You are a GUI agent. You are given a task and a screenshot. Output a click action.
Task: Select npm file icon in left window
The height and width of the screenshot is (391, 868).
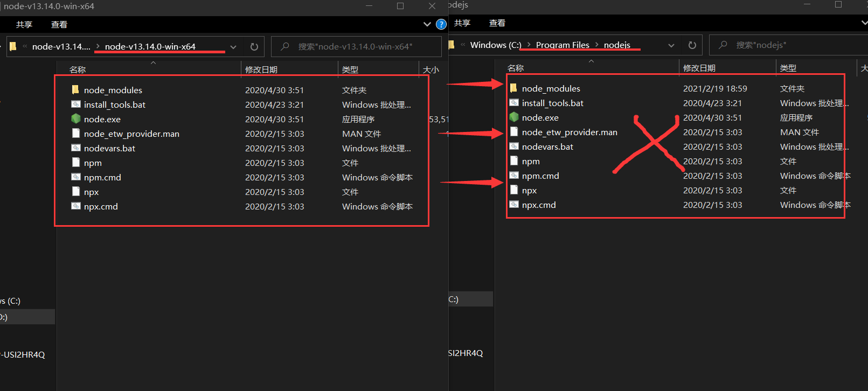click(x=75, y=163)
